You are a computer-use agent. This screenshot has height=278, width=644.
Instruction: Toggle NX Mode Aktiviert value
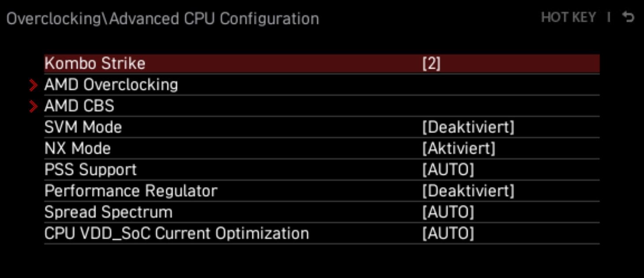coord(459,149)
